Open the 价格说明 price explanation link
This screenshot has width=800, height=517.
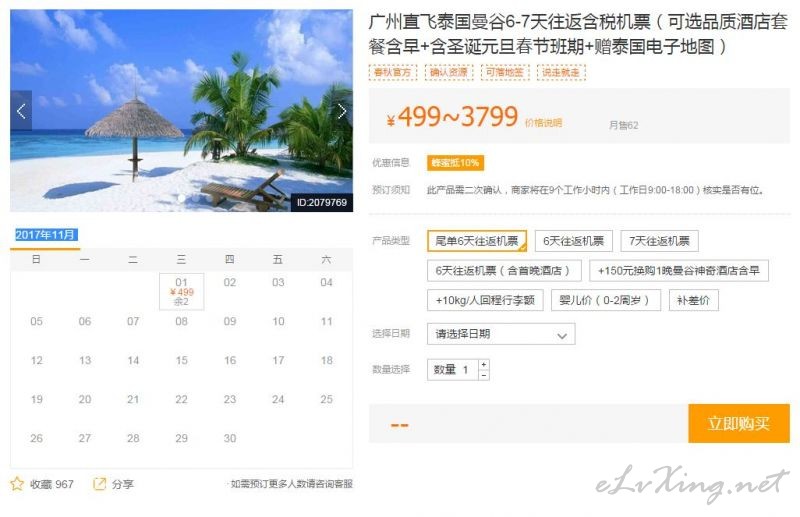coord(543,123)
